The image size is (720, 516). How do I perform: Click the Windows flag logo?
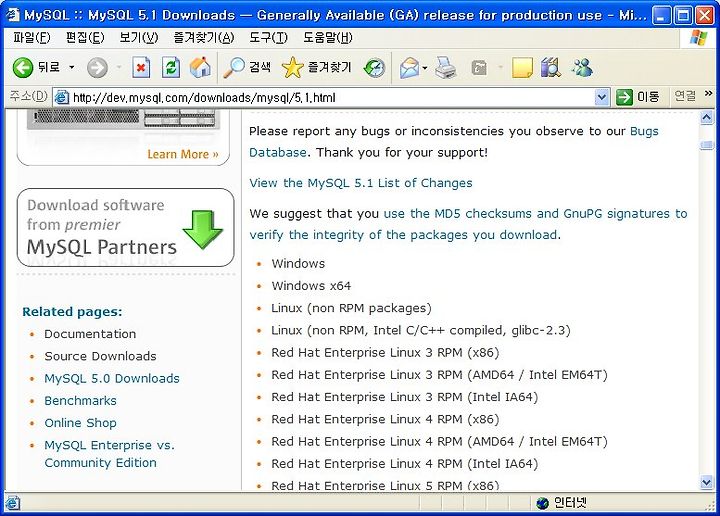(x=699, y=38)
